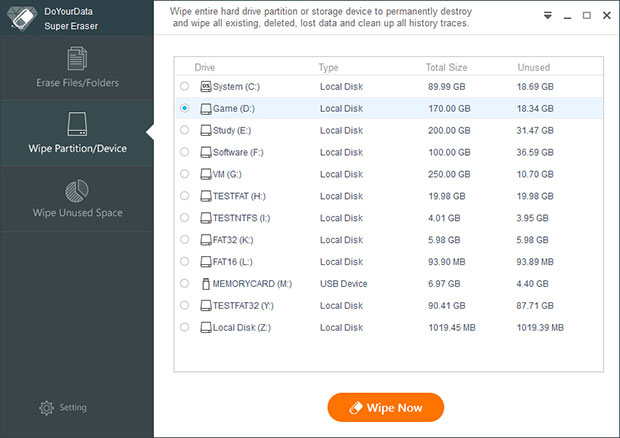
Task: Click the Wipe Partition/Device drive icon
Action: click(77, 124)
